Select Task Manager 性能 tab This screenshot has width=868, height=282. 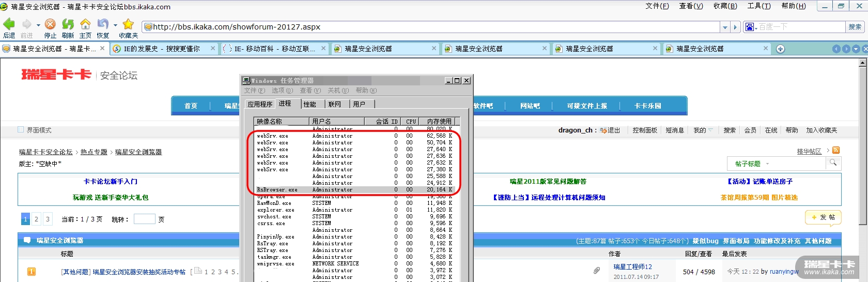[x=309, y=104]
